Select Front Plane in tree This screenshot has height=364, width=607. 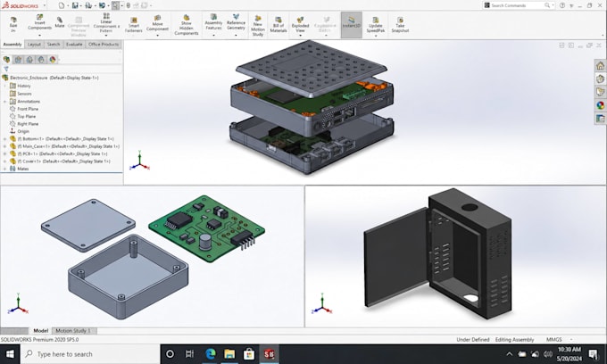[x=24, y=109]
